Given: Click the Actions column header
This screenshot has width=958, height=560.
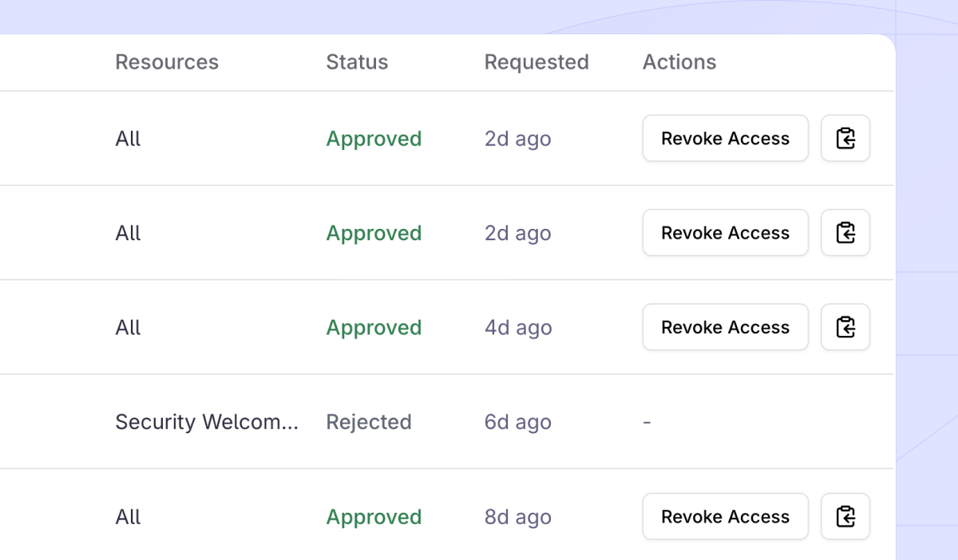Looking at the screenshot, I should coord(679,61).
